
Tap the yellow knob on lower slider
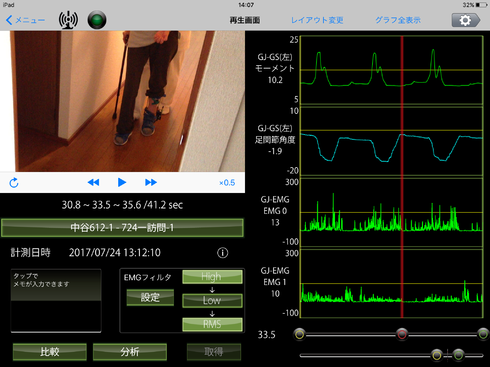coord(436,355)
